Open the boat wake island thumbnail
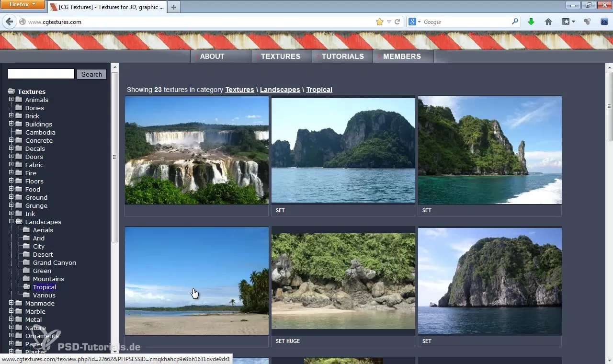The width and height of the screenshot is (613, 364). click(490, 150)
